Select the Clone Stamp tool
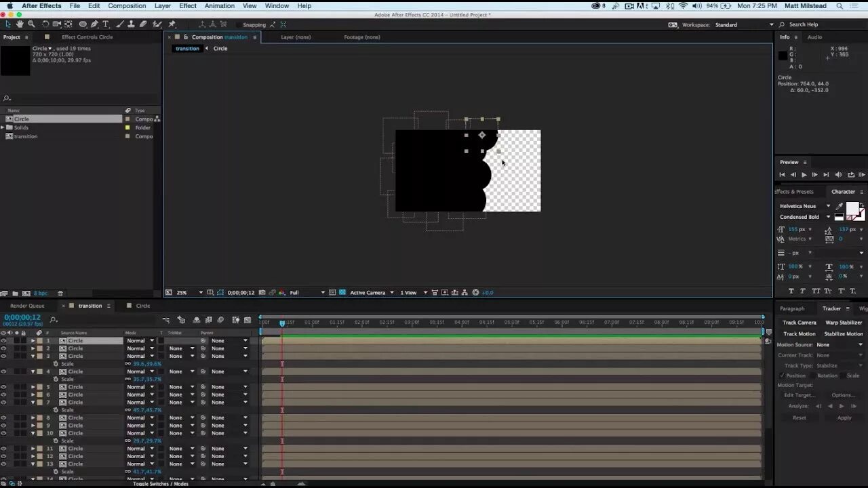868x488 pixels. (131, 24)
